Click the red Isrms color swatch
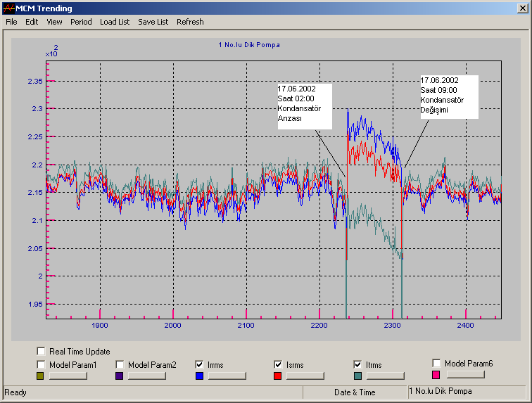 point(278,376)
